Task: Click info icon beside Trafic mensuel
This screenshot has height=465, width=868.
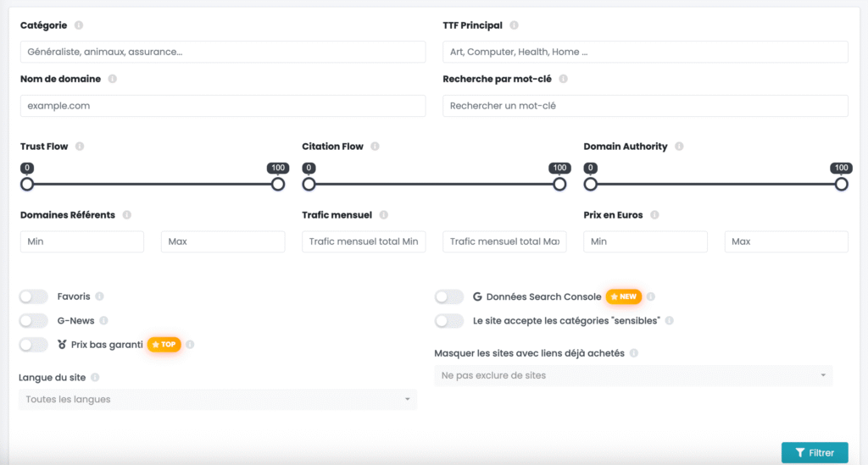Action: click(x=383, y=215)
